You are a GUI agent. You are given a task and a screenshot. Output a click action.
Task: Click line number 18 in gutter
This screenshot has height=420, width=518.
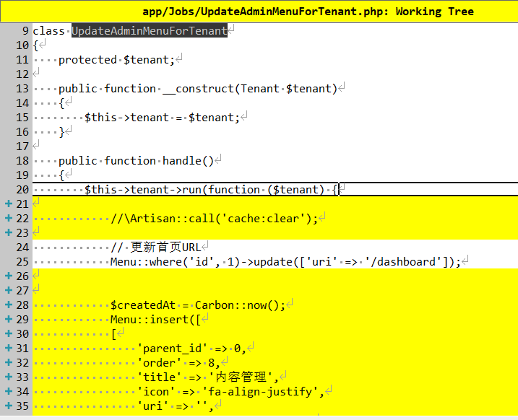(x=22, y=161)
